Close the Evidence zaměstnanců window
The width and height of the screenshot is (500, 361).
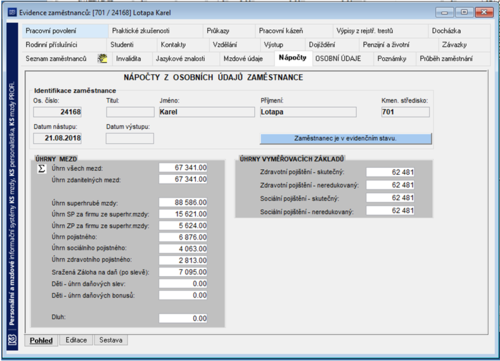click(484, 13)
